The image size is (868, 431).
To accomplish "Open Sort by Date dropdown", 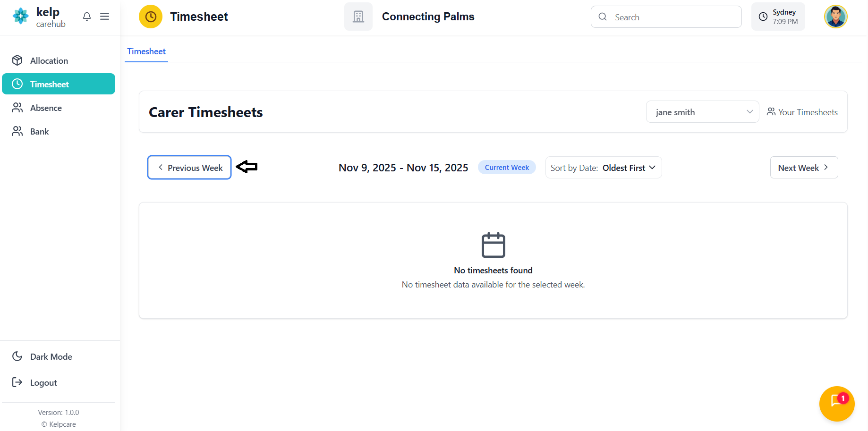I will [603, 168].
